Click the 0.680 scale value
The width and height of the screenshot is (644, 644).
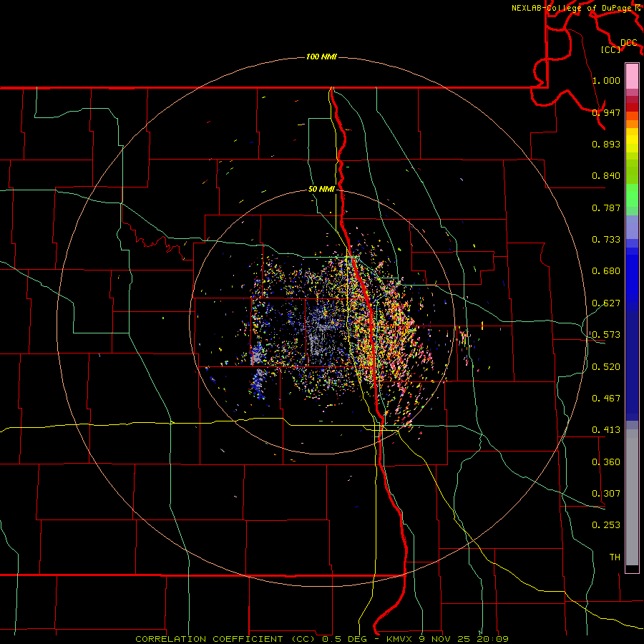pos(606,271)
